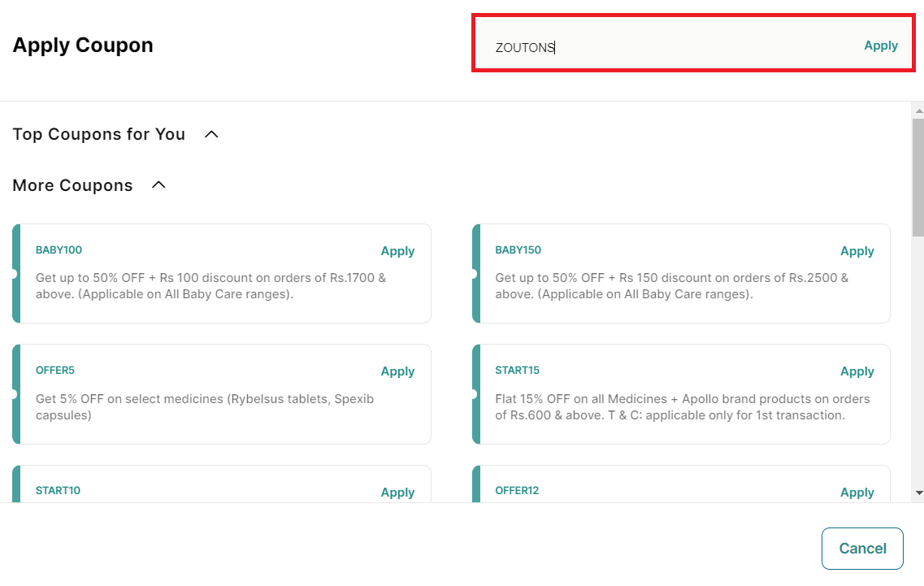
Task: Select the BABY100 coupon code label
Action: 59,250
